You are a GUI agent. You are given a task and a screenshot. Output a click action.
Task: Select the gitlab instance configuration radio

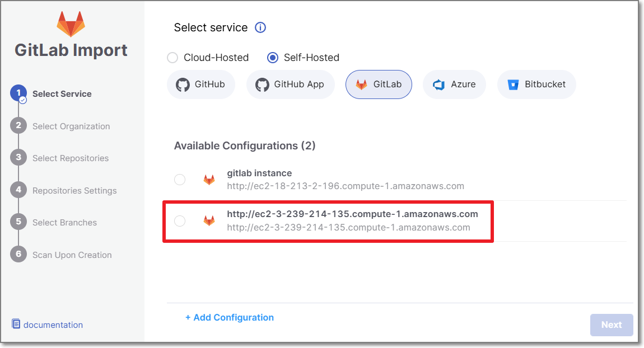180,180
